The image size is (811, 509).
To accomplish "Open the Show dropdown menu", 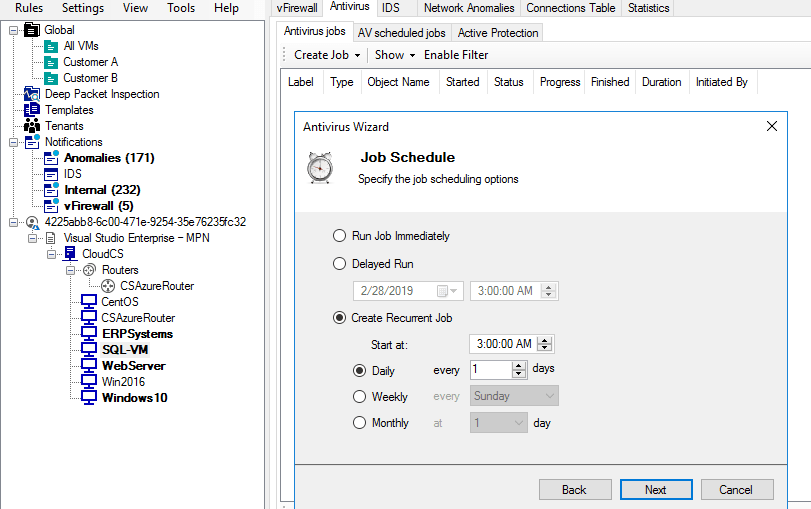I will [395, 55].
